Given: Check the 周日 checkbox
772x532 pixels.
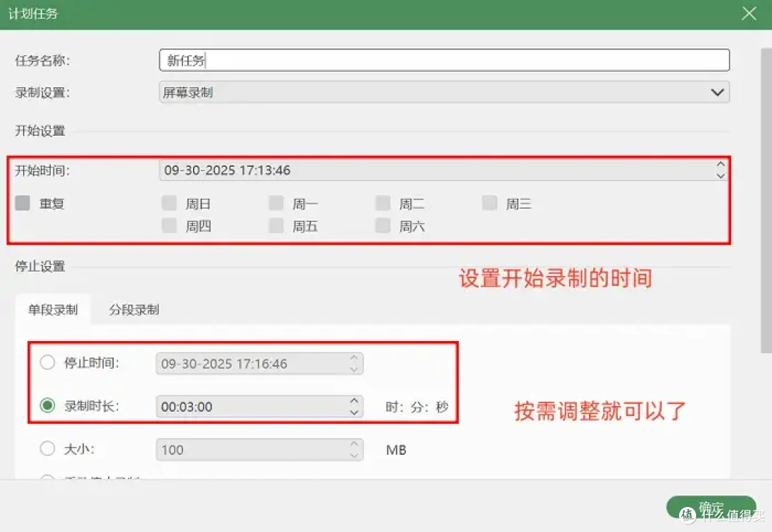Looking at the screenshot, I should [x=169, y=203].
